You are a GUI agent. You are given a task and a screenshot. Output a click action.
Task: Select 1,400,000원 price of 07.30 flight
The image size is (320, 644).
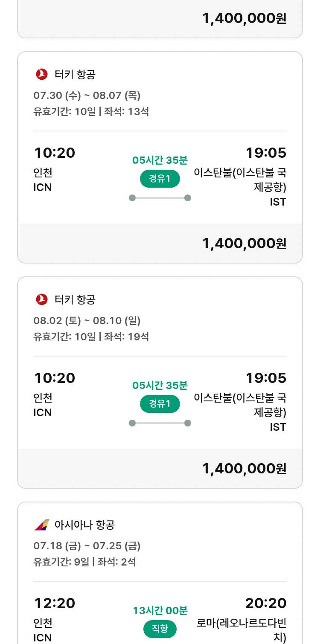pyautogui.click(x=244, y=244)
